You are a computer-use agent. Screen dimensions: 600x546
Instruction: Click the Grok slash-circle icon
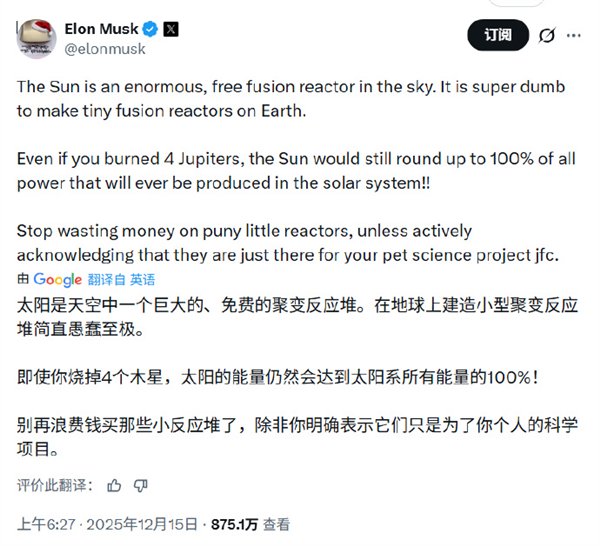coord(547,35)
